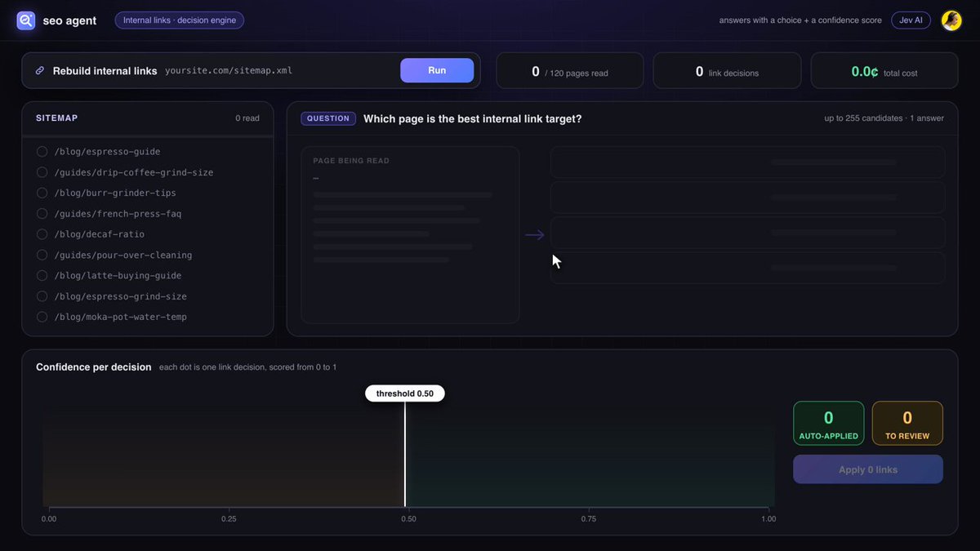Screen dimensions: 980x551
Task: Select the circle next to /blog/espresso-guide
Action: (x=42, y=152)
